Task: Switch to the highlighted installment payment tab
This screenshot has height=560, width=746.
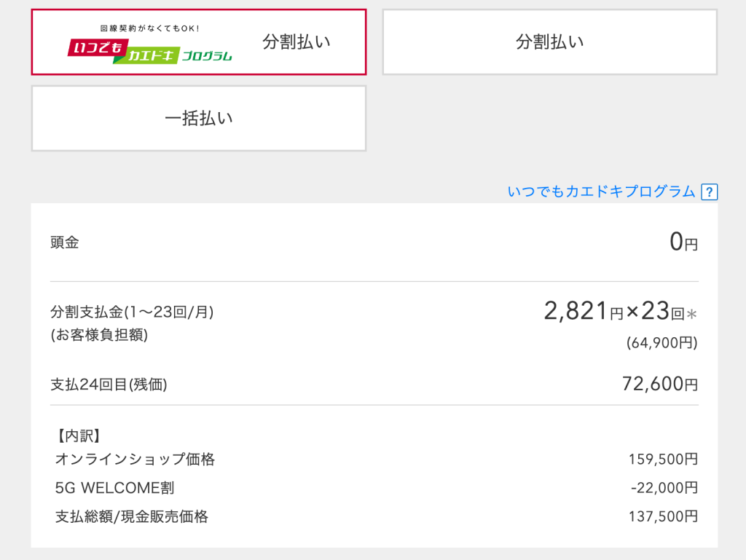Action: pyautogui.click(x=199, y=42)
